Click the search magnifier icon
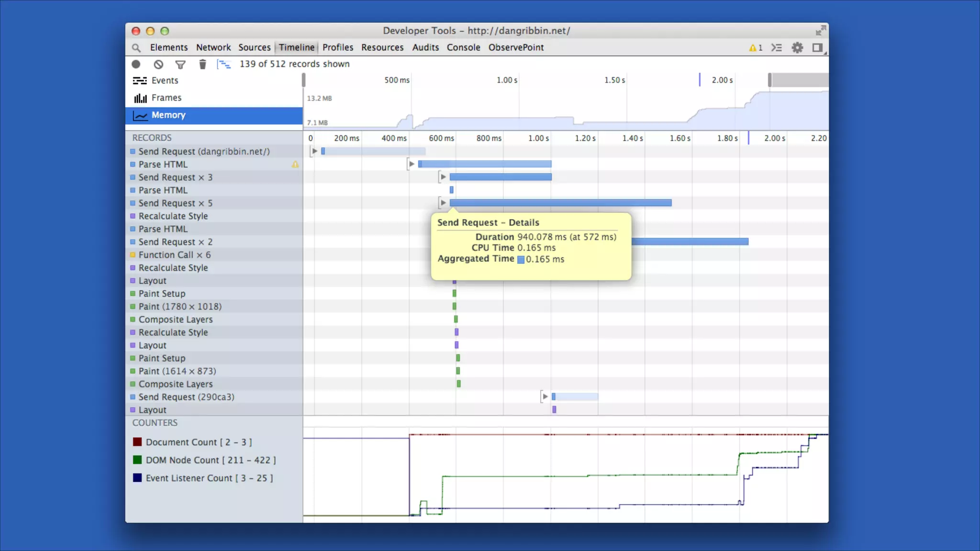Viewport: 980px width, 551px height. pos(136,48)
